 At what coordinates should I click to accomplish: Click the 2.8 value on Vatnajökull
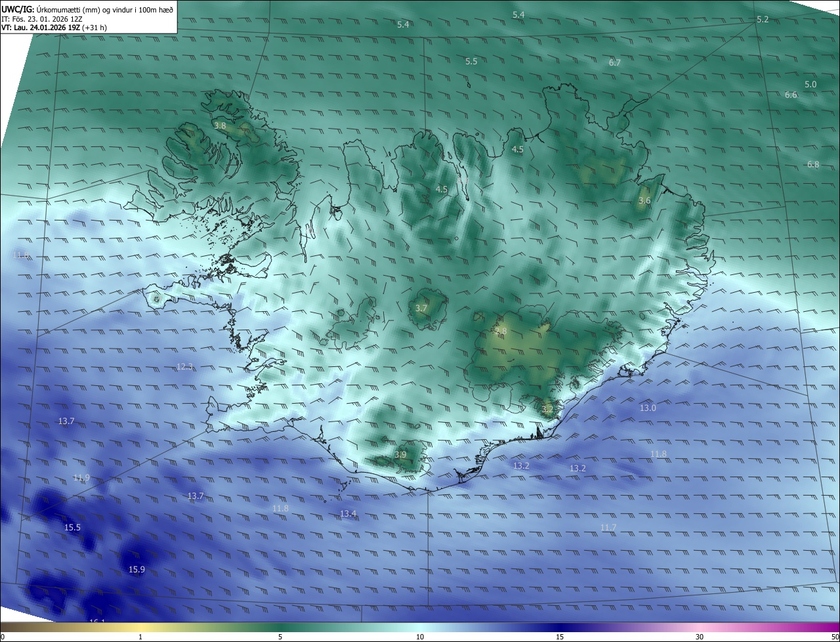(x=501, y=331)
